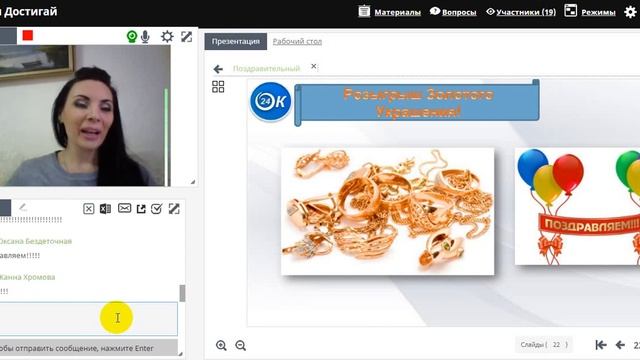640x360 pixels.
Task: Open video panel settings gear
Action: pos(167,36)
